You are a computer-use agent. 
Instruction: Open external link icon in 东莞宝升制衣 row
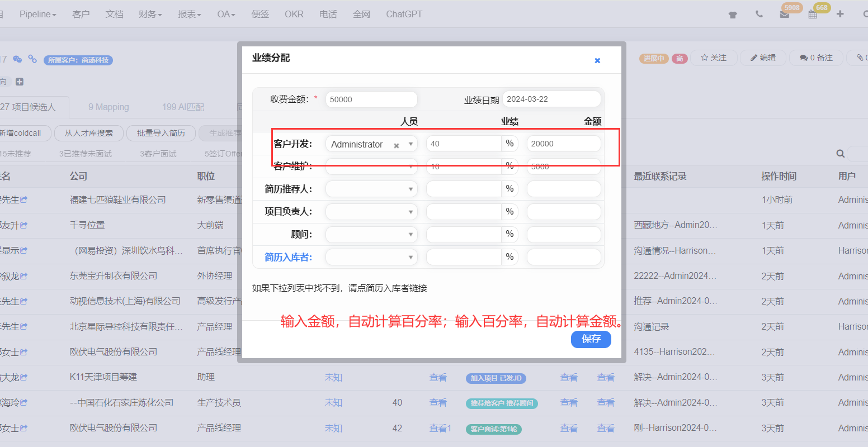24,276
